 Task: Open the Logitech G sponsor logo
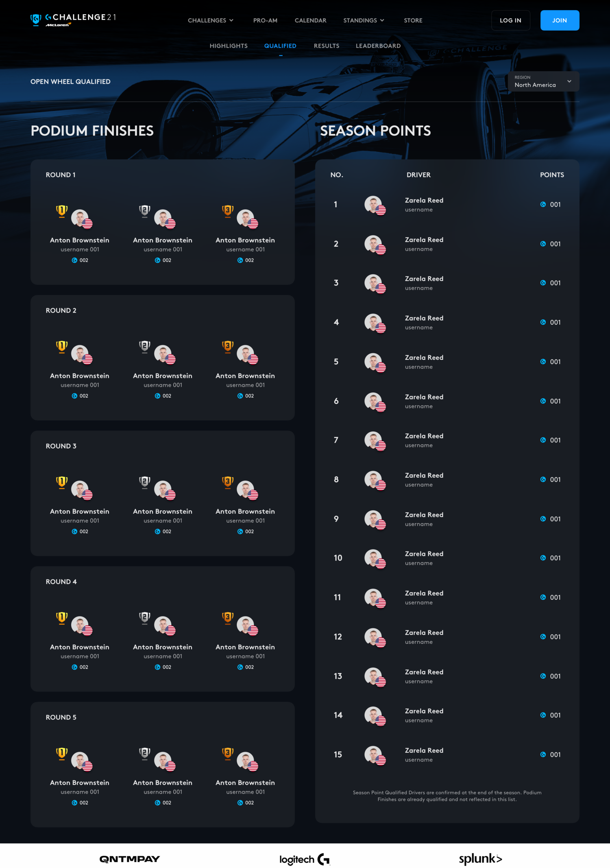click(x=305, y=859)
